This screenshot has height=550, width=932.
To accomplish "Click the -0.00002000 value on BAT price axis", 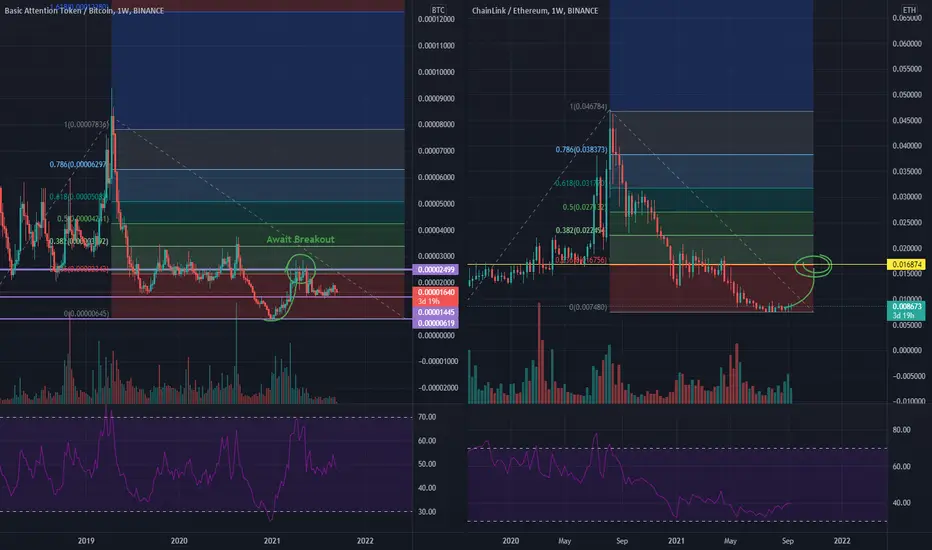I will point(436,388).
